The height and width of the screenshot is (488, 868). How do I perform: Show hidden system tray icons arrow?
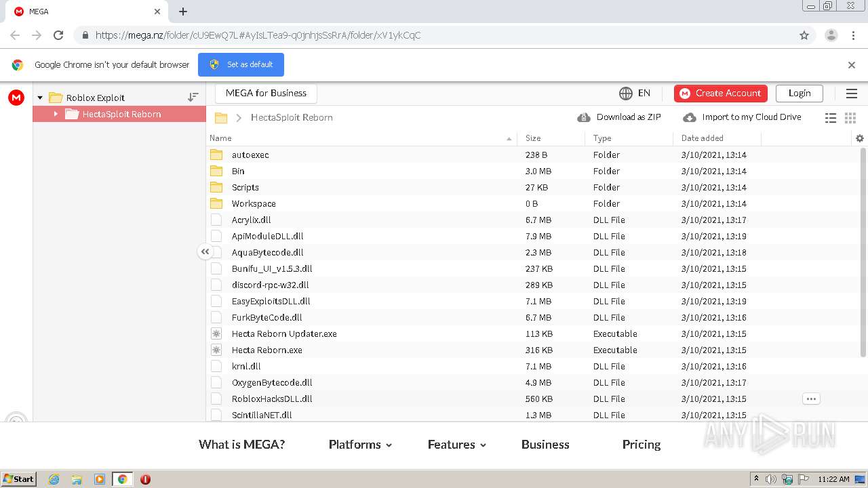tap(756, 479)
